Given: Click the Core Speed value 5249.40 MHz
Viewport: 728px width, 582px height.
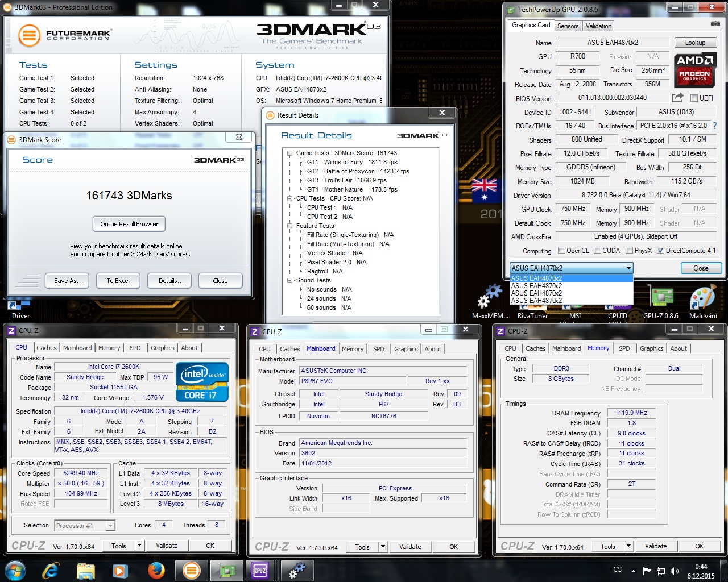Looking at the screenshot, I should pos(81,473).
